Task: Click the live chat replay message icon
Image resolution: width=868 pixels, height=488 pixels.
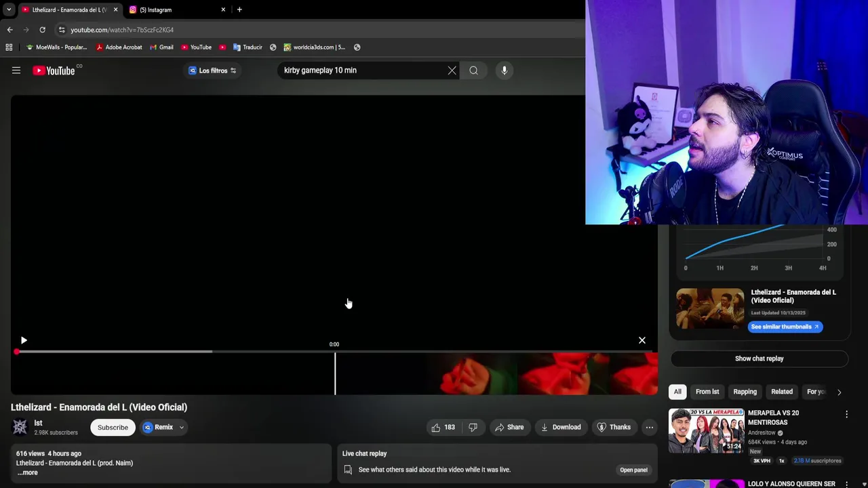Action: pyautogui.click(x=348, y=470)
